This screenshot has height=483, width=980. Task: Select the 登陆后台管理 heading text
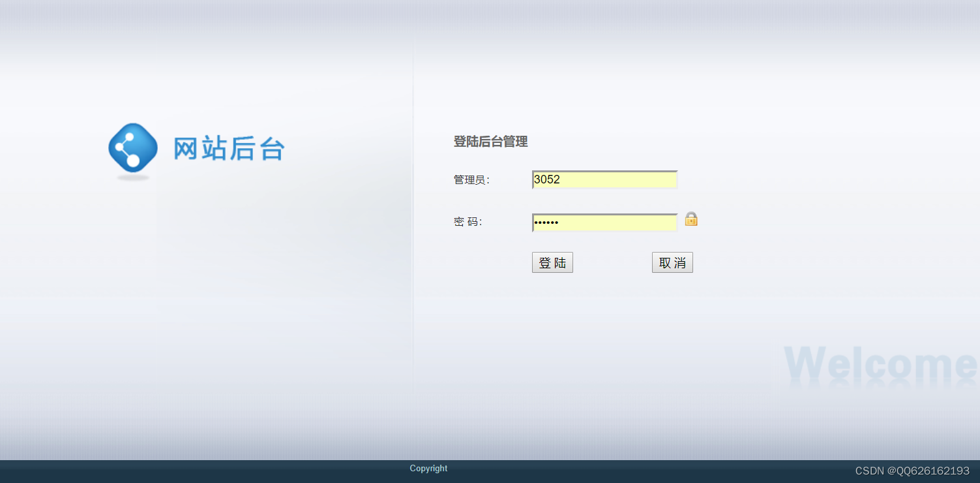coord(491,142)
